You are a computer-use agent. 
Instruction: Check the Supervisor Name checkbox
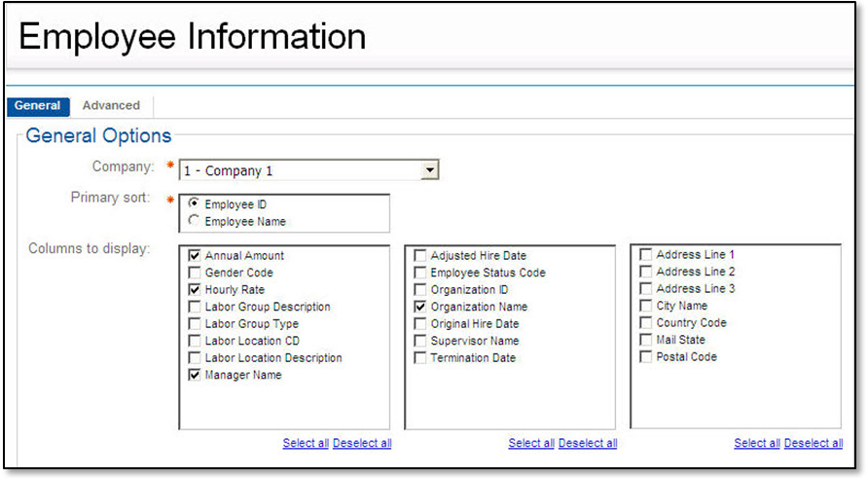(420, 341)
